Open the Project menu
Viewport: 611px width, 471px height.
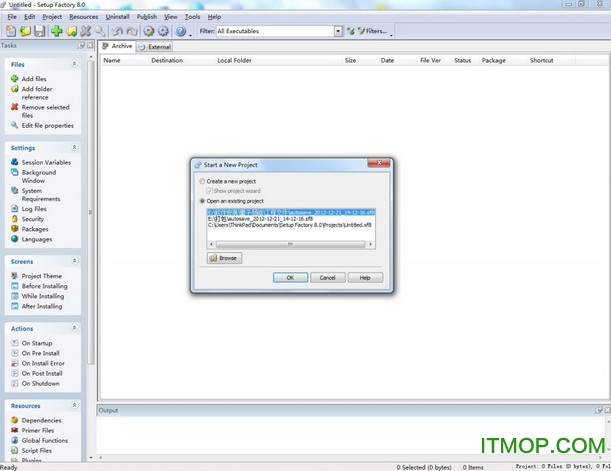pos(52,17)
